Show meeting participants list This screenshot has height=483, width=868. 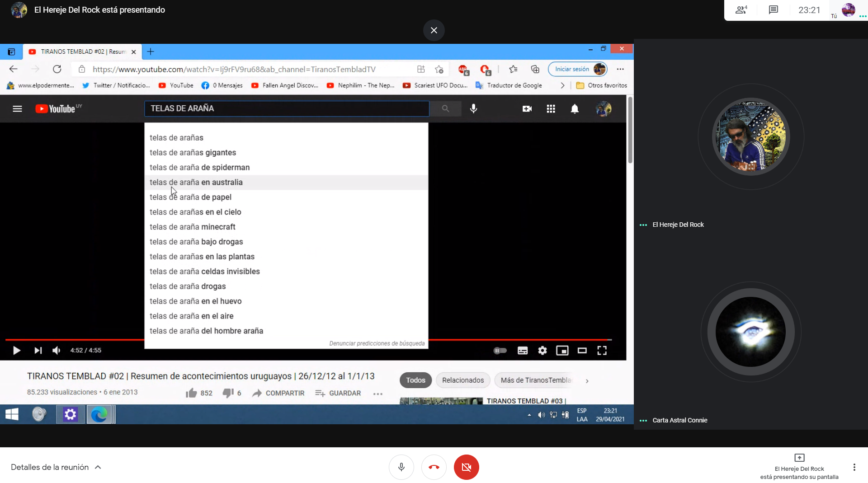(x=741, y=10)
